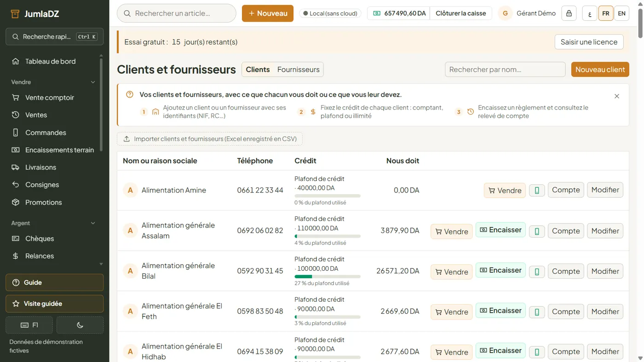Image resolution: width=644 pixels, height=362 pixels.
Task: Click Clôturer la caisse
Action: [461, 13]
